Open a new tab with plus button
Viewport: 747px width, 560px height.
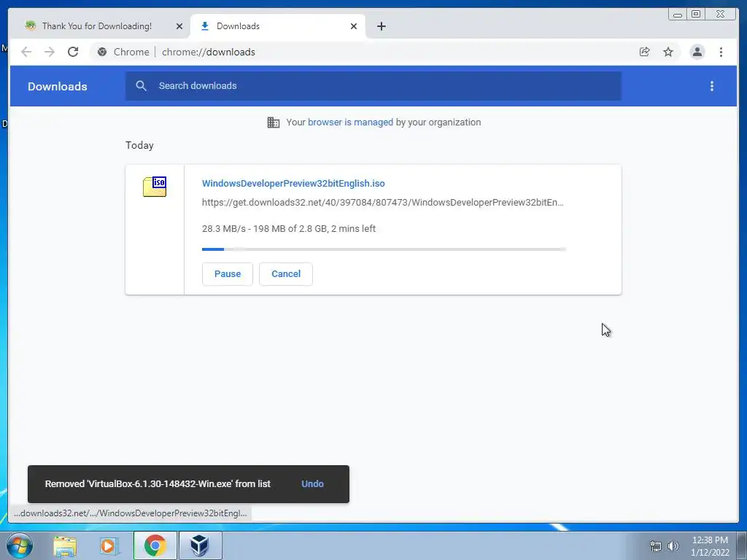pyautogui.click(x=381, y=26)
